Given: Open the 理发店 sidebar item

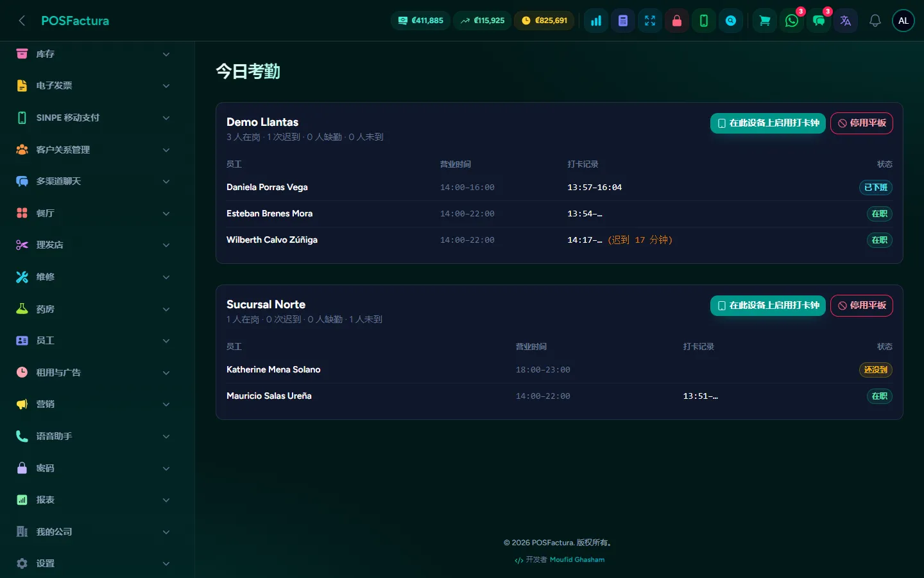Looking at the screenshot, I should tap(94, 245).
